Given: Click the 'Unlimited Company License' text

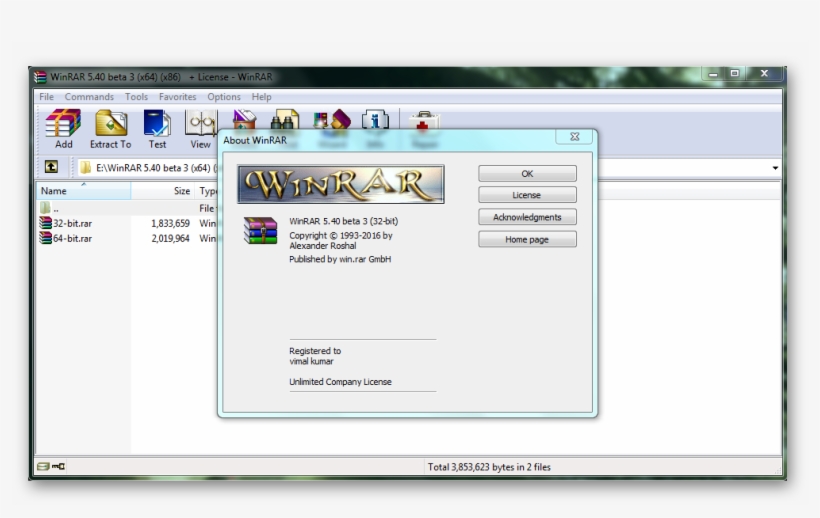Looking at the screenshot, I should [x=340, y=382].
